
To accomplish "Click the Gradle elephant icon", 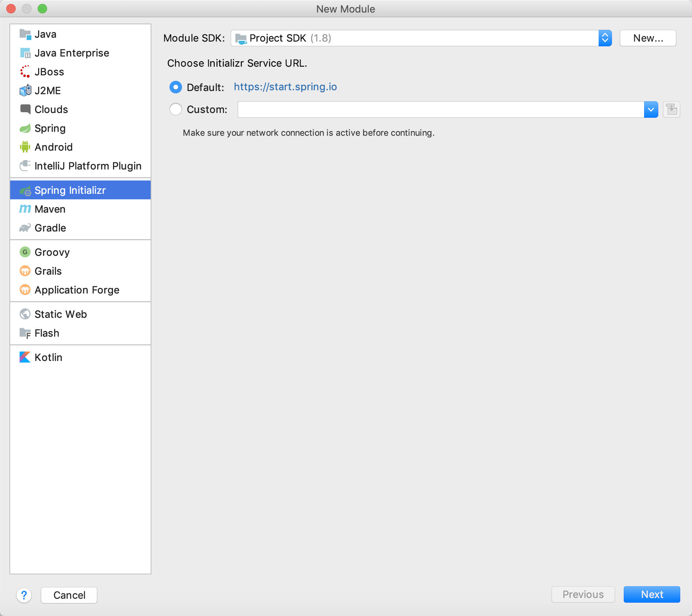I will coord(25,228).
